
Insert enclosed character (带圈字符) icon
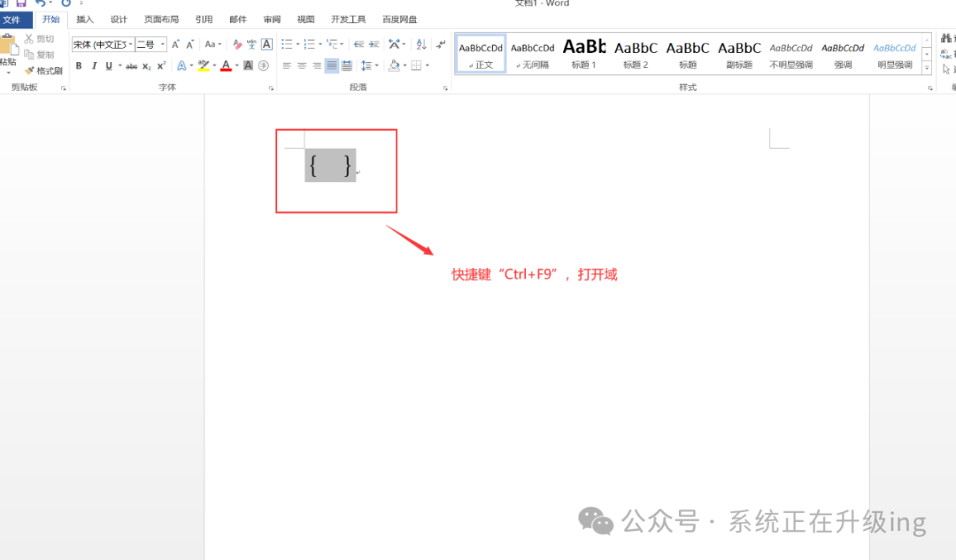(x=264, y=65)
